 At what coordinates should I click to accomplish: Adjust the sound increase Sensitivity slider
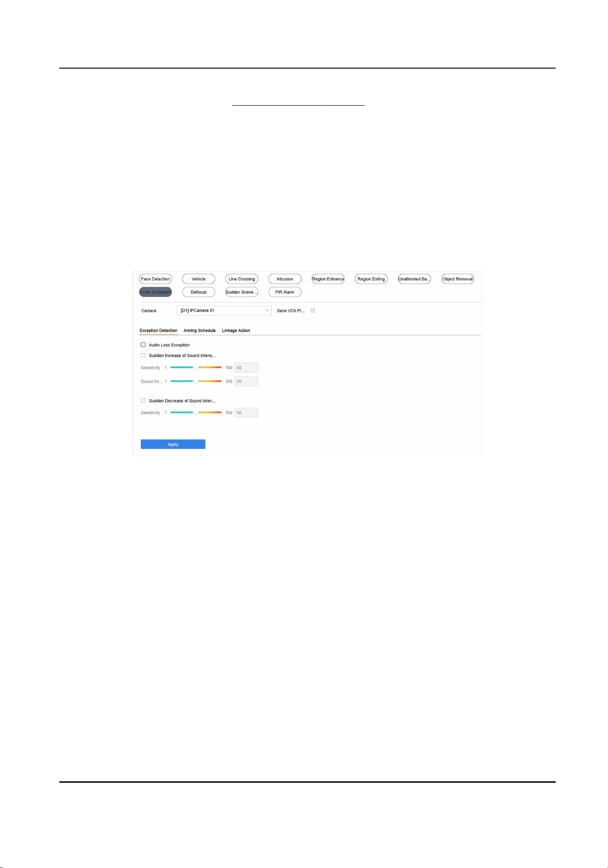(x=196, y=367)
